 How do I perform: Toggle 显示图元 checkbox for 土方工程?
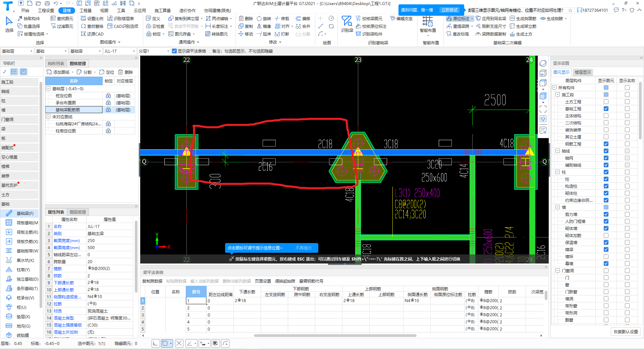click(x=606, y=102)
